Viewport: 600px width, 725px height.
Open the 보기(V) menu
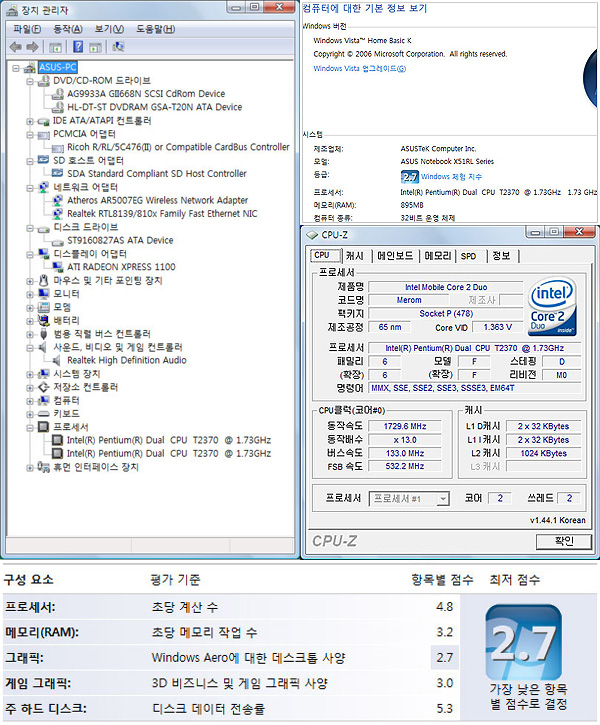point(109,29)
